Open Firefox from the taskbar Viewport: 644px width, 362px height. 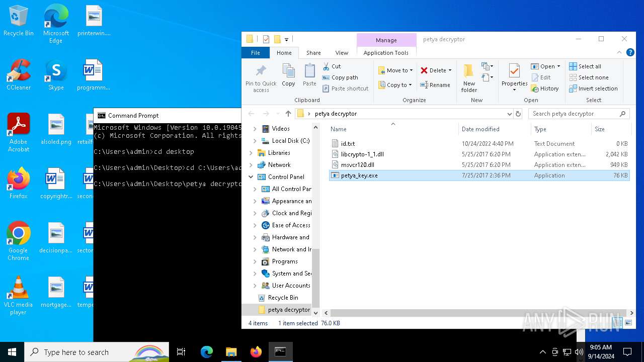pyautogui.click(x=256, y=352)
